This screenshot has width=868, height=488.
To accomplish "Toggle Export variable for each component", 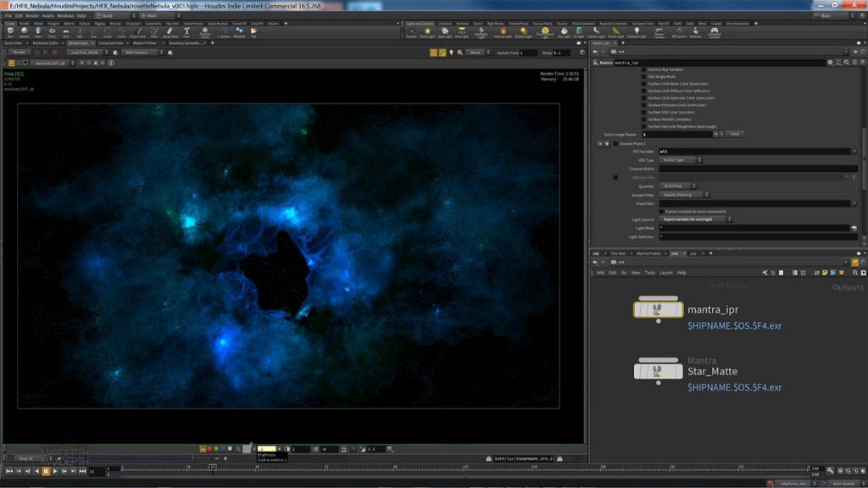I will pyautogui.click(x=661, y=211).
